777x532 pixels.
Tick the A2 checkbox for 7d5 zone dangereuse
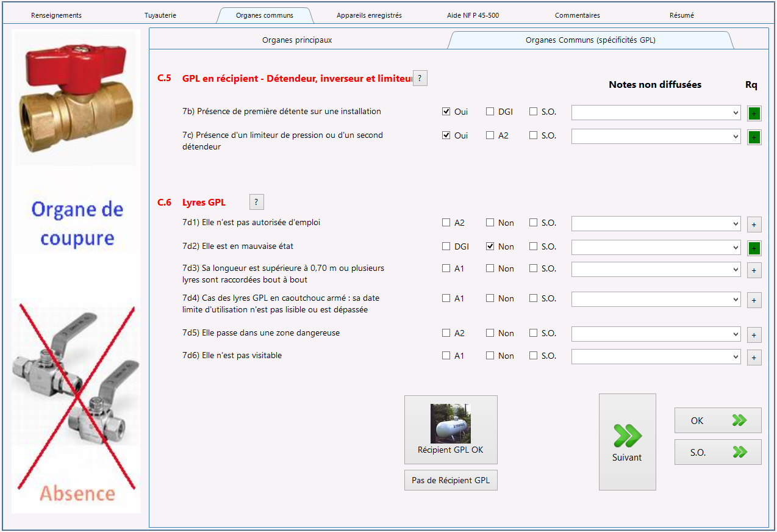(446, 333)
